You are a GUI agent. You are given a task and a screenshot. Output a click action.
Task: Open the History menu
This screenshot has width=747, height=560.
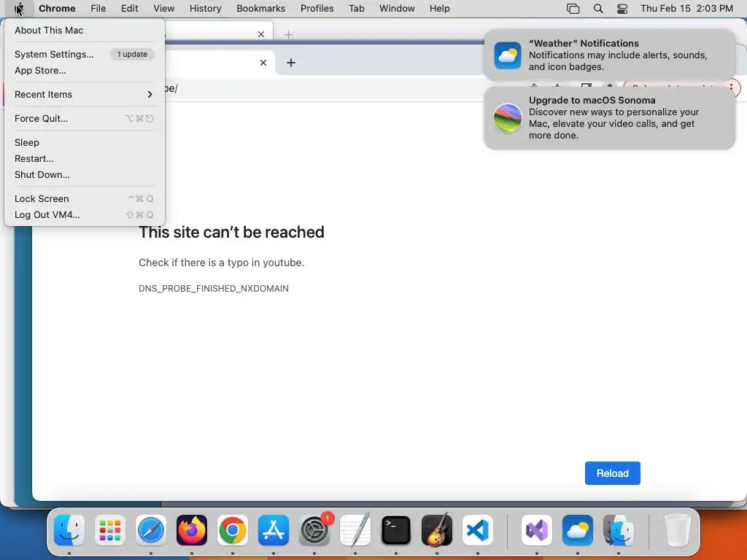click(x=205, y=9)
